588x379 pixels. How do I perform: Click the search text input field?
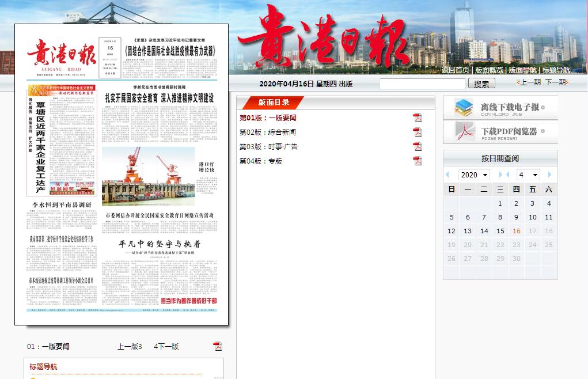pos(422,84)
